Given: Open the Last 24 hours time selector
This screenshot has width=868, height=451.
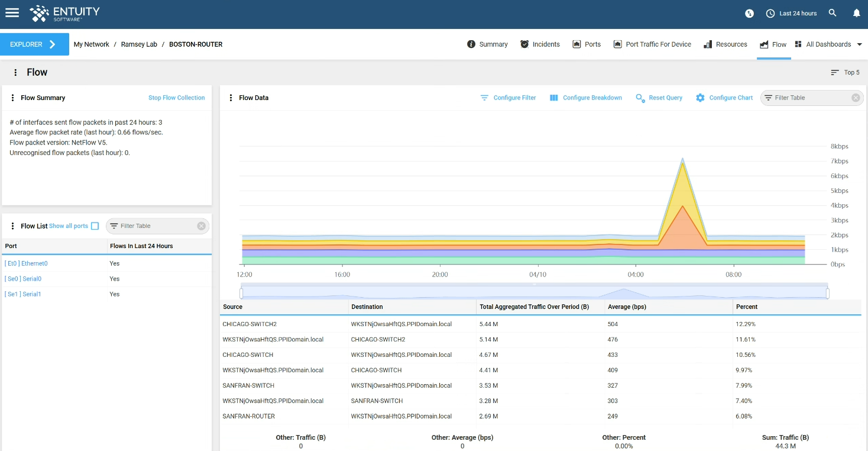Looking at the screenshot, I should point(791,13).
